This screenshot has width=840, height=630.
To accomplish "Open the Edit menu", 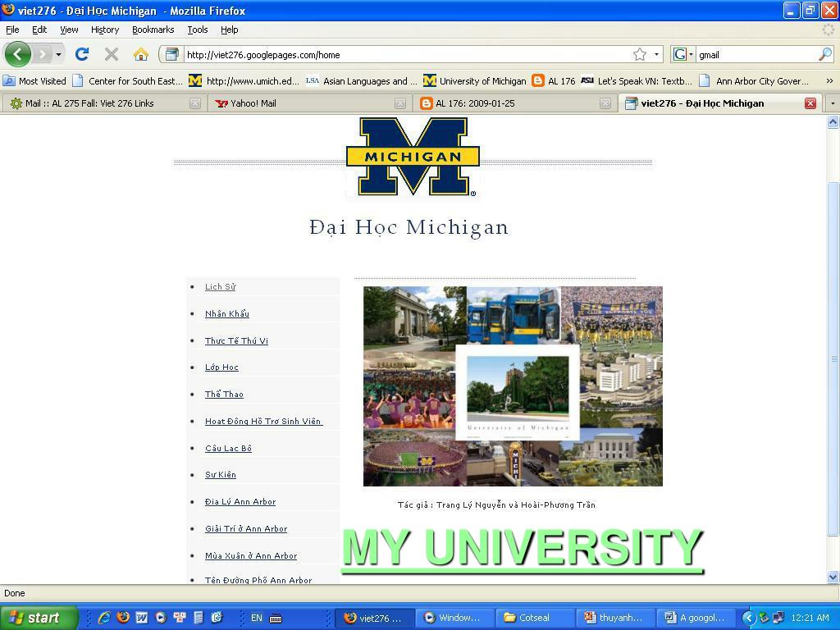I will 39,30.
